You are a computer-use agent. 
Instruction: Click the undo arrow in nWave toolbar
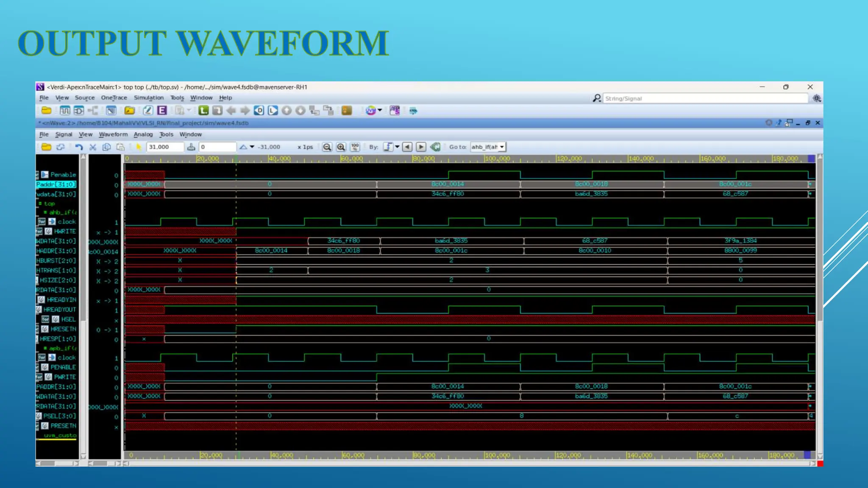79,147
